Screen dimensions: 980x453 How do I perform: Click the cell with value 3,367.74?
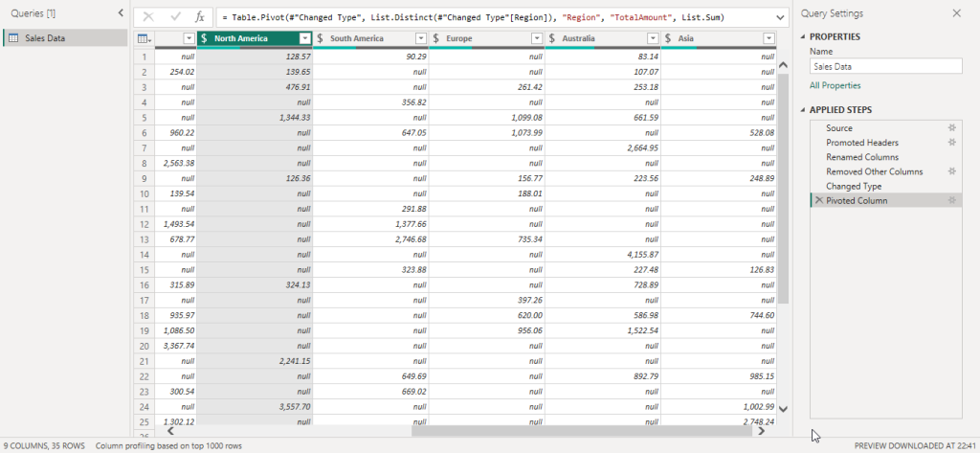pos(175,346)
